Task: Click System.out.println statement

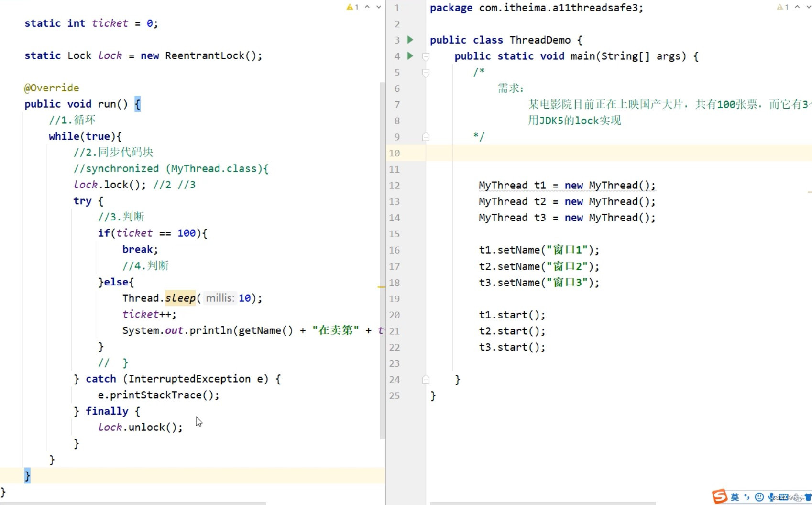Action: tap(253, 331)
